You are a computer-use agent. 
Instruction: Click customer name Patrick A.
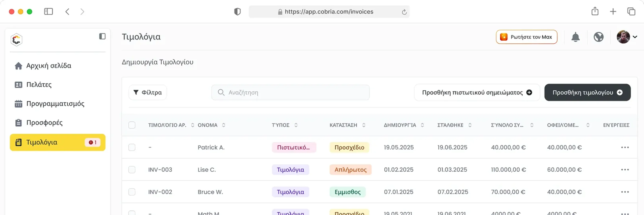pyautogui.click(x=211, y=148)
